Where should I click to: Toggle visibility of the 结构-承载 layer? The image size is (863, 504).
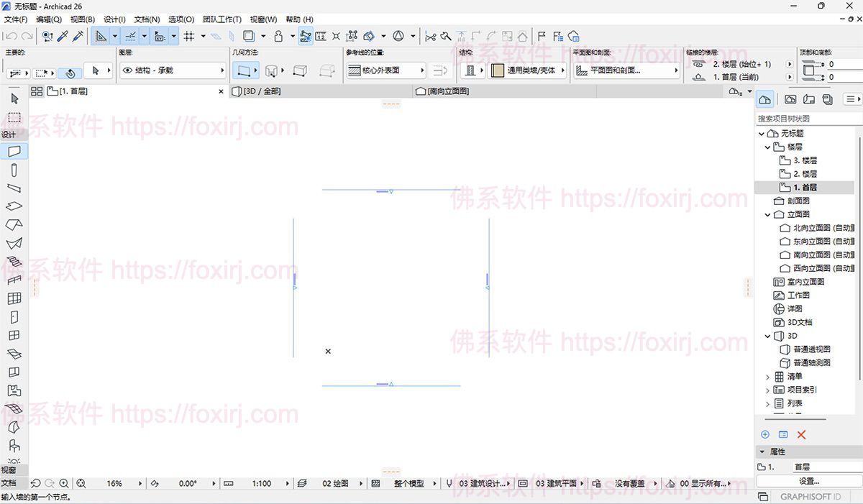click(128, 70)
